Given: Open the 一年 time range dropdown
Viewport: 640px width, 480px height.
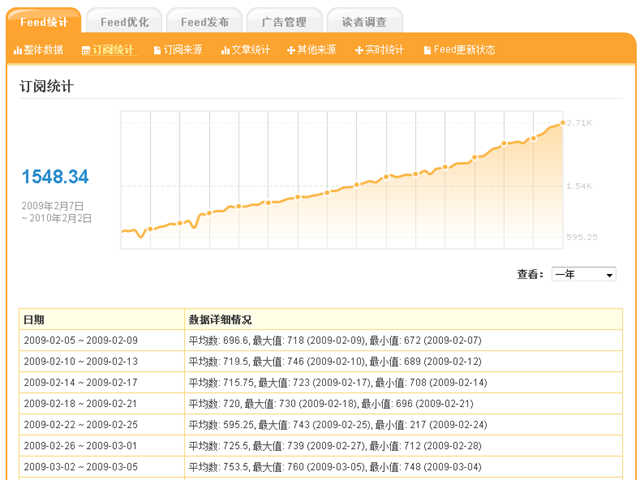Looking at the screenshot, I should (x=584, y=274).
